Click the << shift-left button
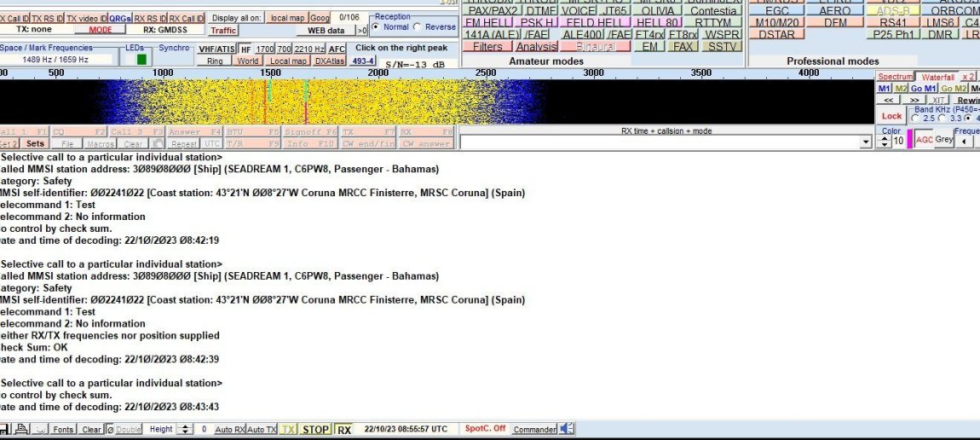This screenshot has width=980, height=440. point(888,100)
